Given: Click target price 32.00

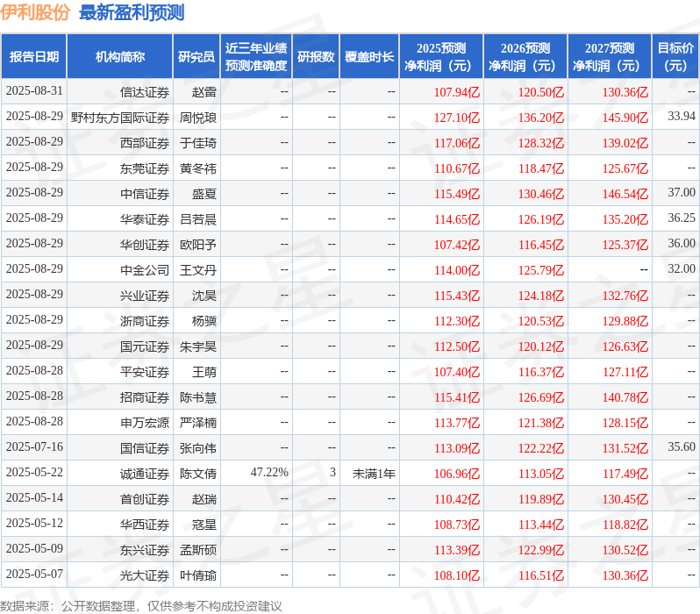Looking at the screenshot, I should coord(682,269).
